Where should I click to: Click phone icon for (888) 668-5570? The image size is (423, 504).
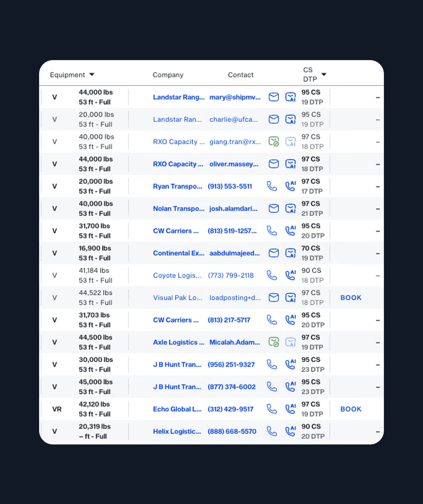point(272,431)
